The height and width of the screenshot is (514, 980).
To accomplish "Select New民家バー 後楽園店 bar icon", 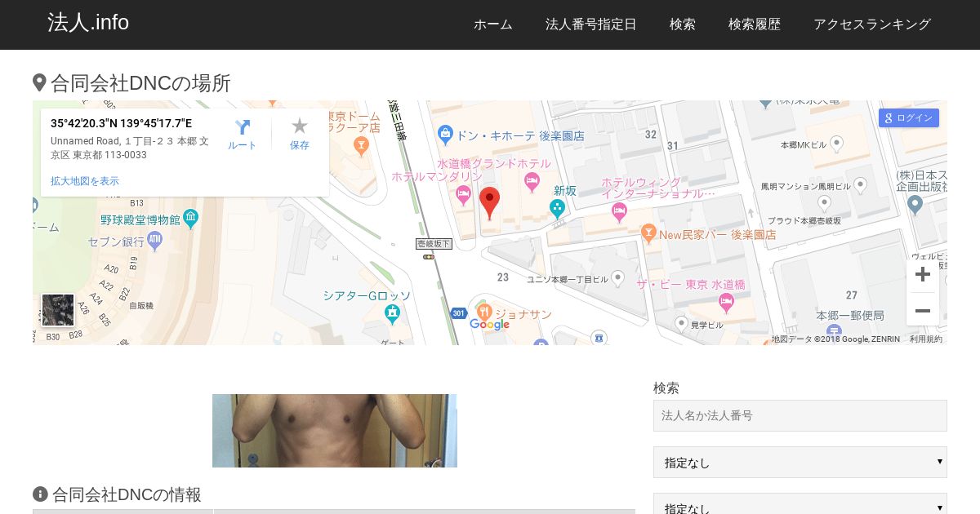I will click(648, 233).
